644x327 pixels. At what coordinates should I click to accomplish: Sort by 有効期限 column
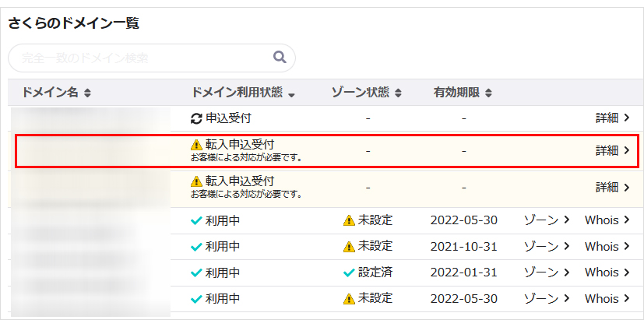tap(463, 93)
